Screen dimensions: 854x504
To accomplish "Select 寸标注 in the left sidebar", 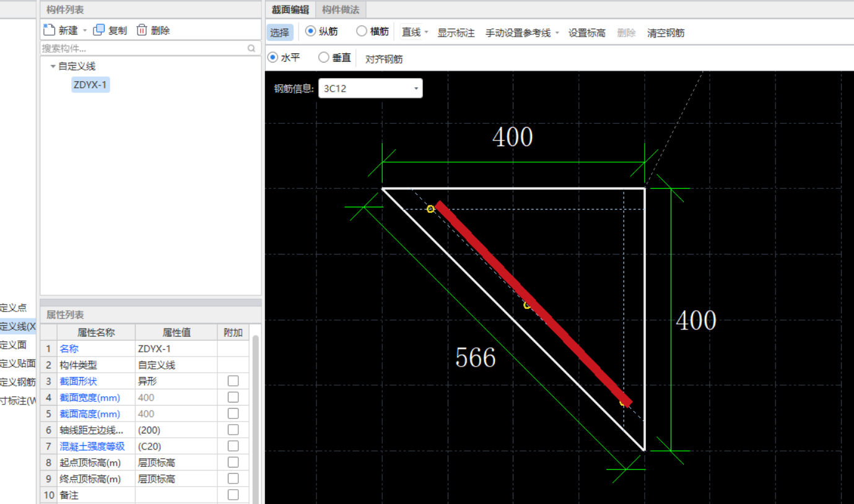I will point(18,401).
